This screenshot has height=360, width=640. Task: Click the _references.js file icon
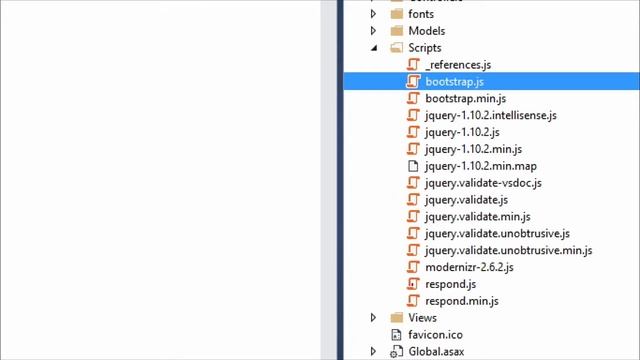pyautogui.click(x=413, y=64)
